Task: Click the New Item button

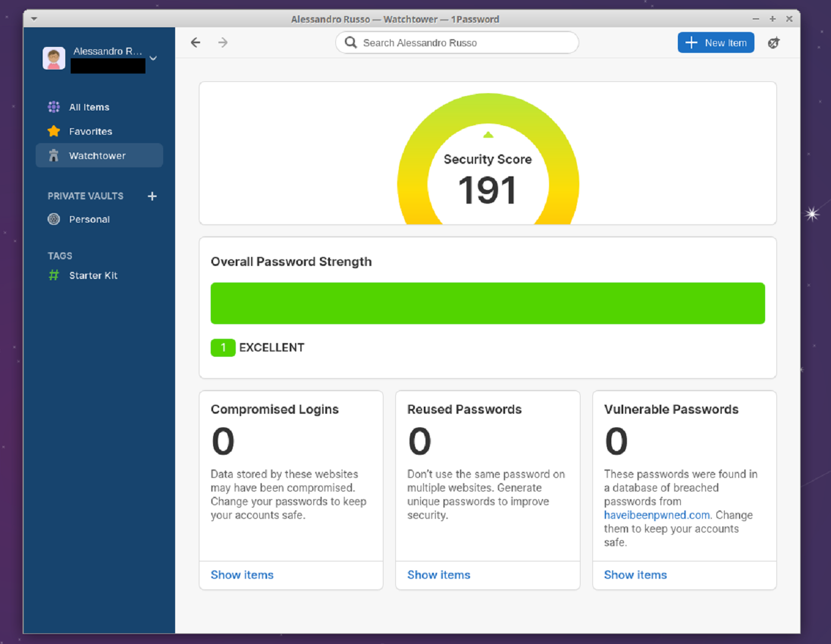Action: coord(716,42)
